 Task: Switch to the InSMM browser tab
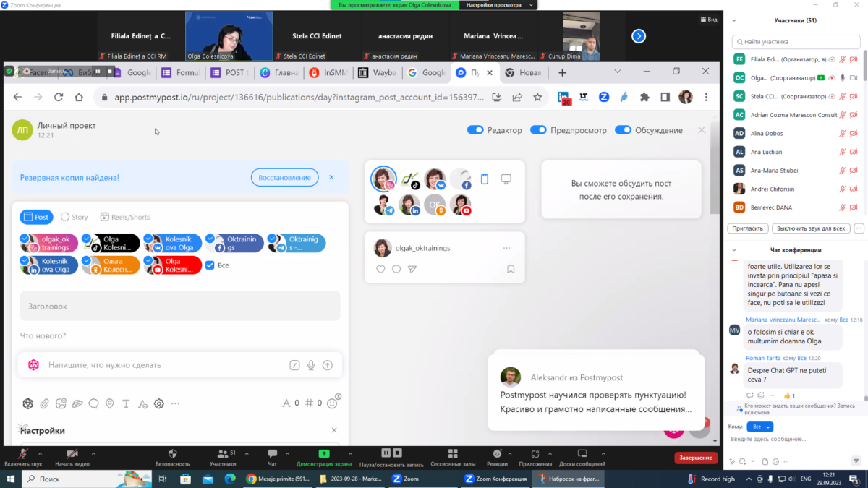click(327, 72)
